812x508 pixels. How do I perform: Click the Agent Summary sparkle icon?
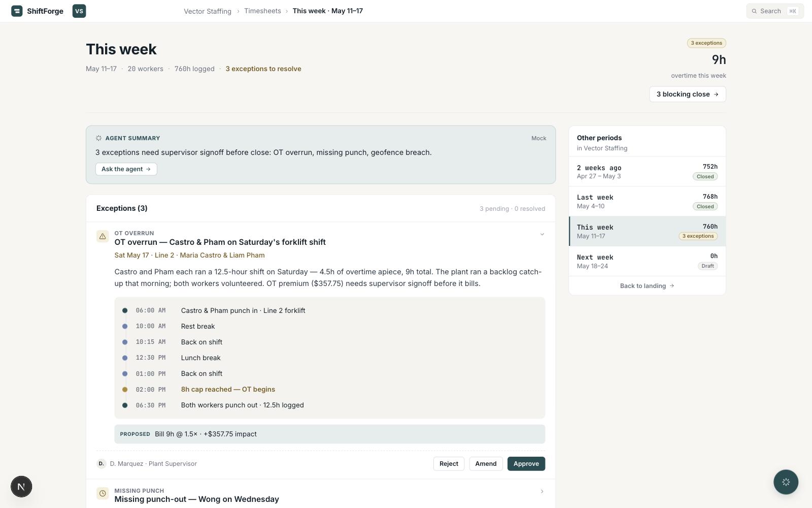(98, 138)
